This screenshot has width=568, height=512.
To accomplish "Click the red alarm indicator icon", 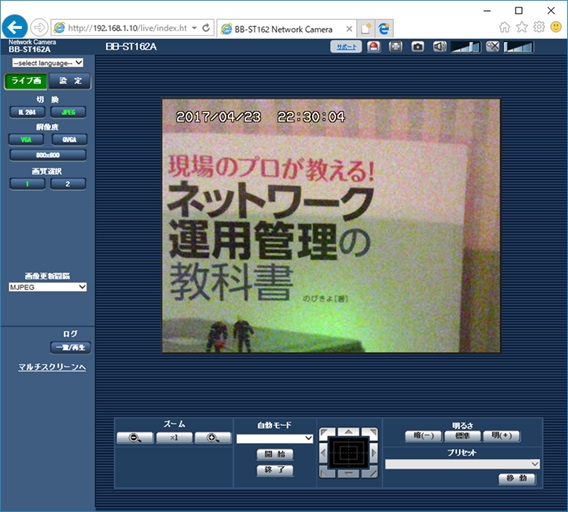I will click(x=373, y=47).
